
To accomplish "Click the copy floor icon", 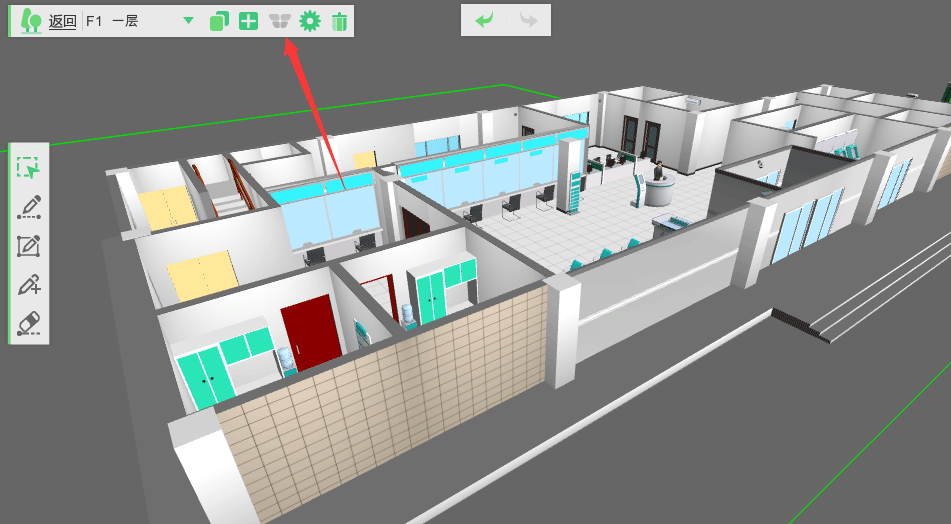I will [219, 22].
